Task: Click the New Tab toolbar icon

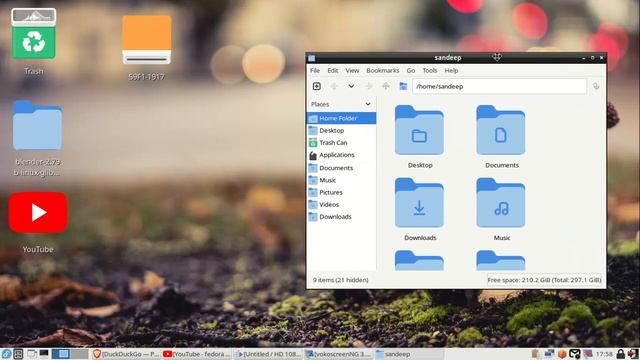Action: click(x=317, y=86)
